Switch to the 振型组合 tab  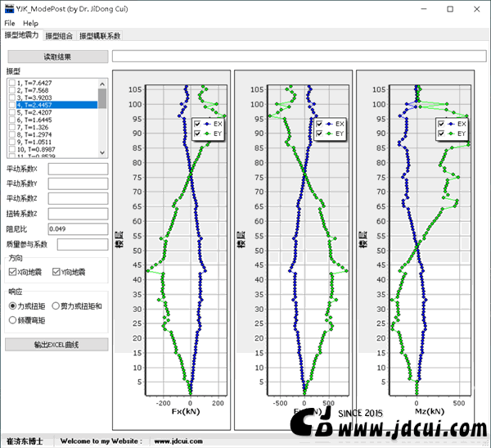click(x=59, y=36)
